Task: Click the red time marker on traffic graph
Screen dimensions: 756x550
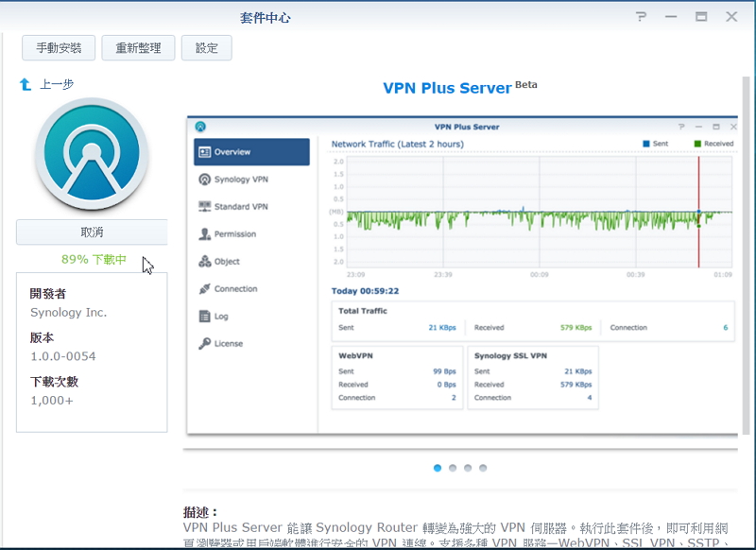Action: pyautogui.click(x=698, y=212)
